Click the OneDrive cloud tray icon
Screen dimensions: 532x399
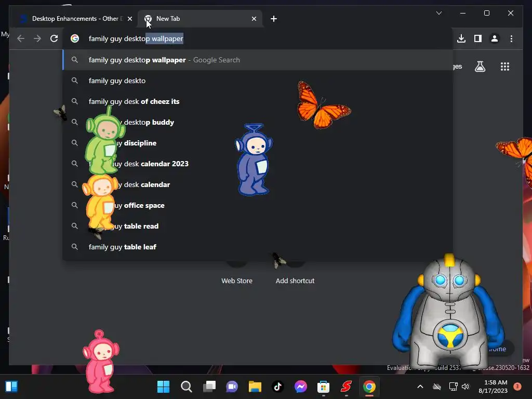click(x=437, y=387)
